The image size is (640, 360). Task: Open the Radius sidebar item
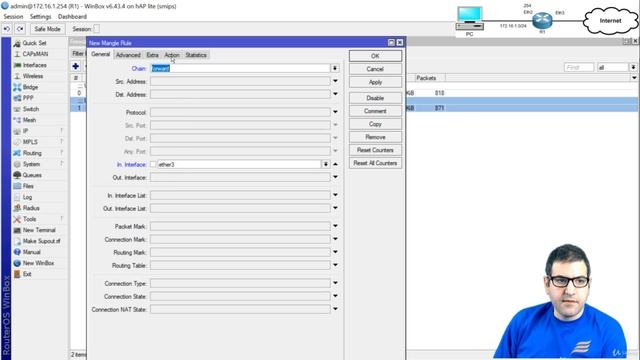click(31, 208)
